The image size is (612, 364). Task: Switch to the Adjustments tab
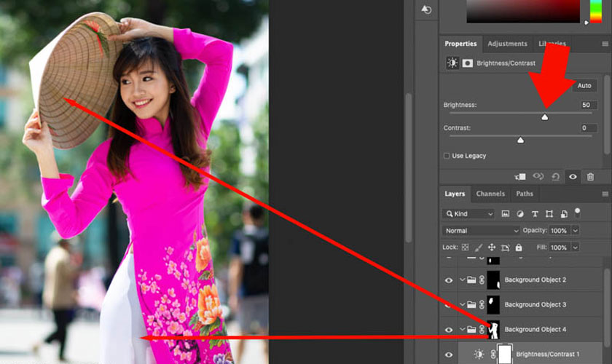[x=507, y=44]
